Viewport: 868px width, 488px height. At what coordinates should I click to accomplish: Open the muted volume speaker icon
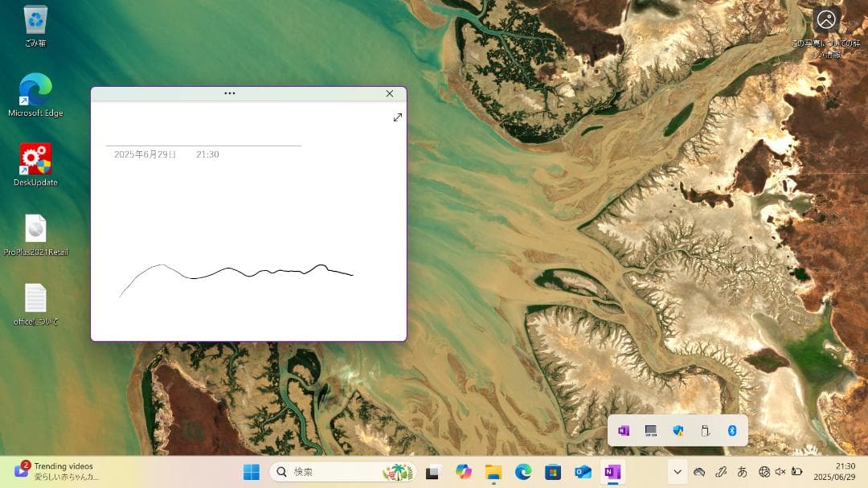(780, 472)
